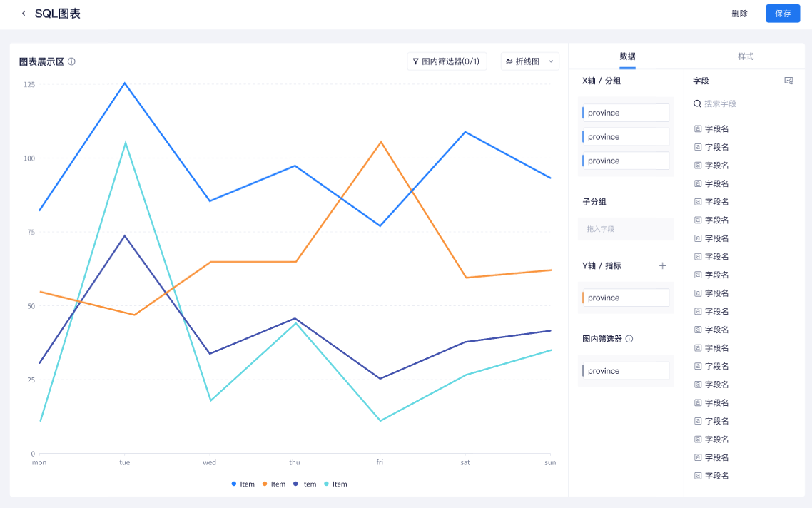Viewport: 812px width, 508px height.
Task: Click the magnifier icon in the field search box
Action: click(697, 103)
